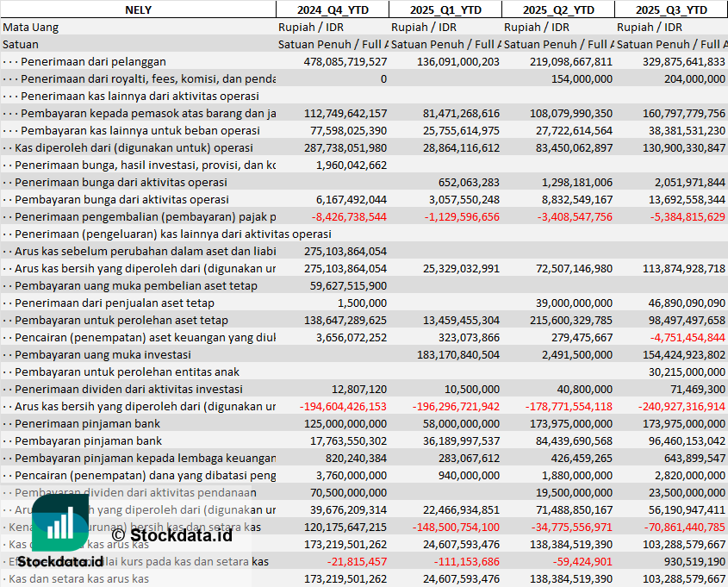Image resolution: width=728 pixels, height=587 pixels.
Task: Select red value -148,500,754,100
Action: [x=456, y=526]
